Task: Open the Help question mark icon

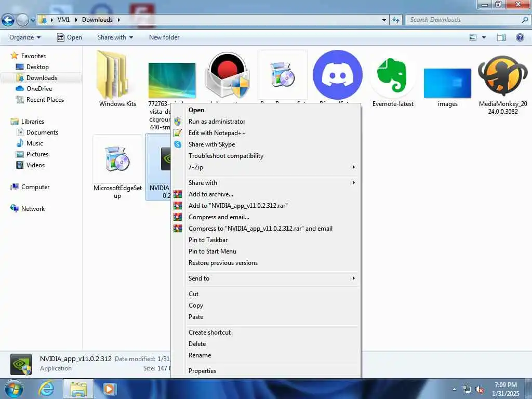Action: point(520,37)
